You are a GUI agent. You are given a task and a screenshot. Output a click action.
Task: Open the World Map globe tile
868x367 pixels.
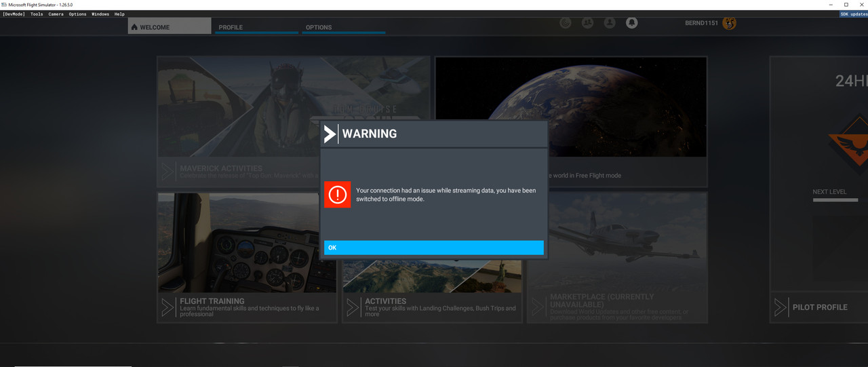pos(571,121)
